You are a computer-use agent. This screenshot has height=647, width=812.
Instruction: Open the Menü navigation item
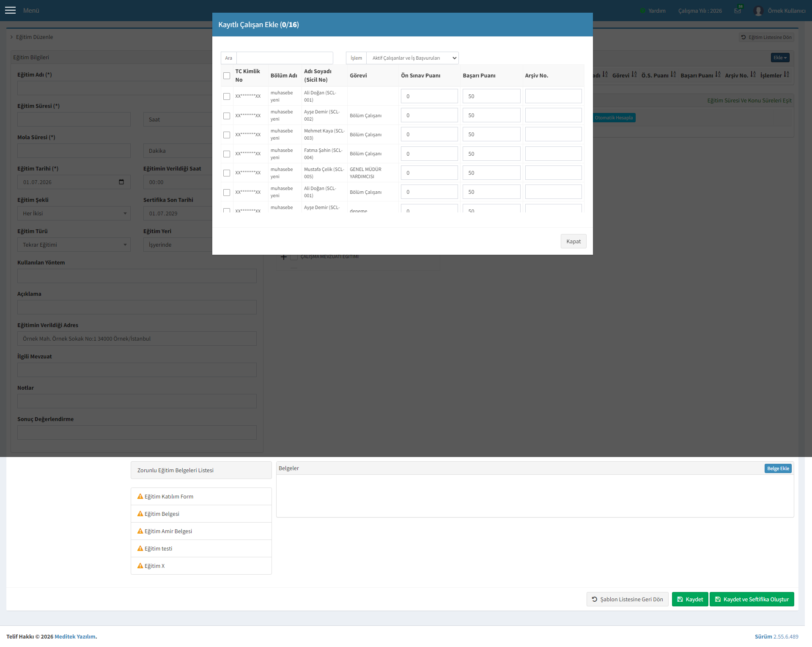[x=31, y=11]
